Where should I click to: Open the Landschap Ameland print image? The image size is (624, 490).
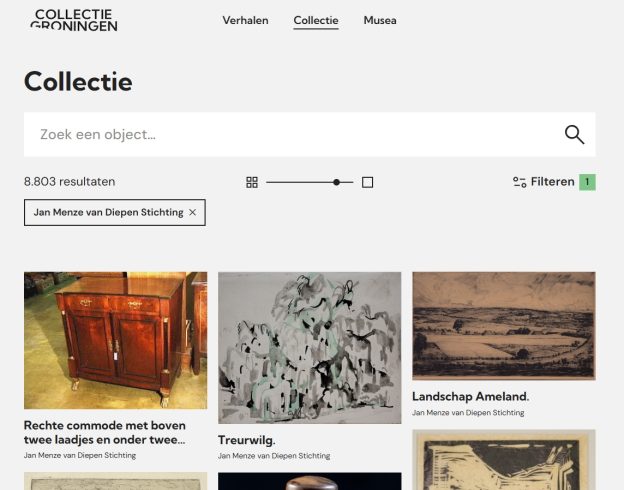point(503,325)
